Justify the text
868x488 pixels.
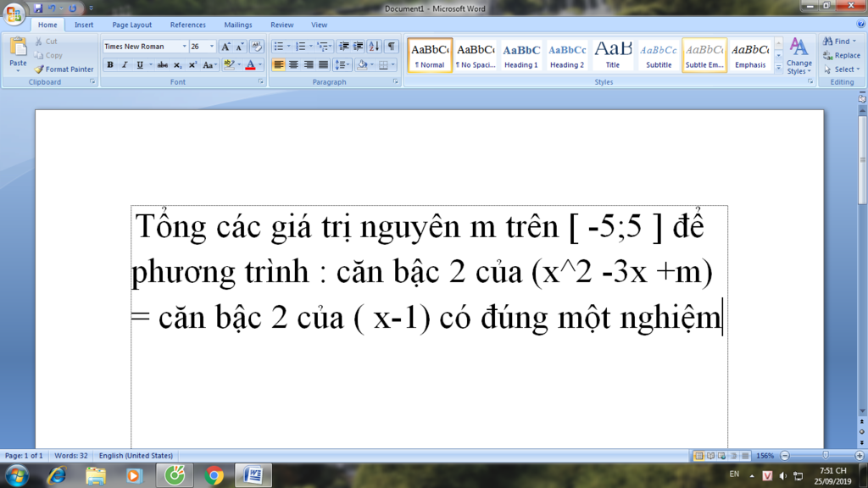click(x=323, y=64)
